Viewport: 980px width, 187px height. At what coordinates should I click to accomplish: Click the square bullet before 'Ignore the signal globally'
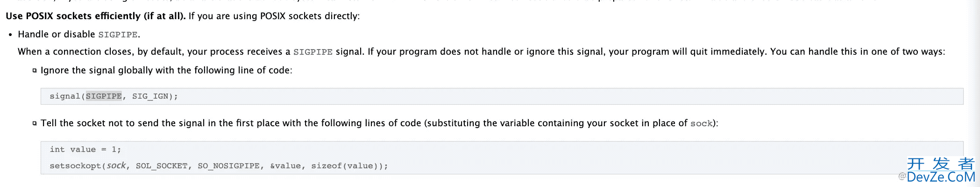tap(35, 71)
